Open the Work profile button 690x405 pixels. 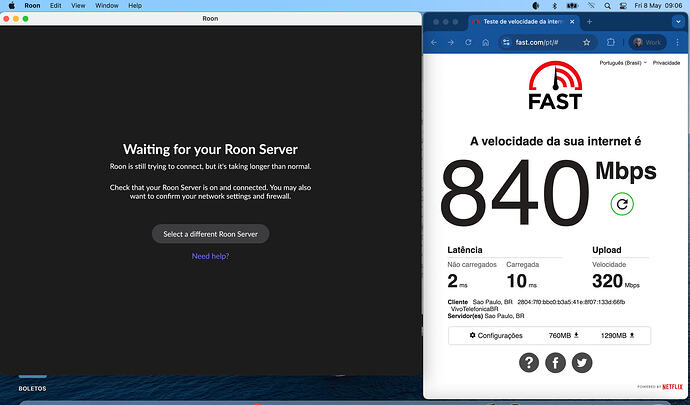tap(647, 42)
